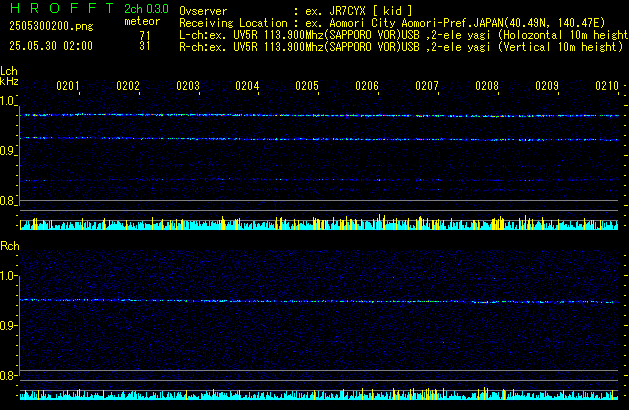Click the 'kHz' unit label
Screen dimensions: 629x410
pos(9,81)
